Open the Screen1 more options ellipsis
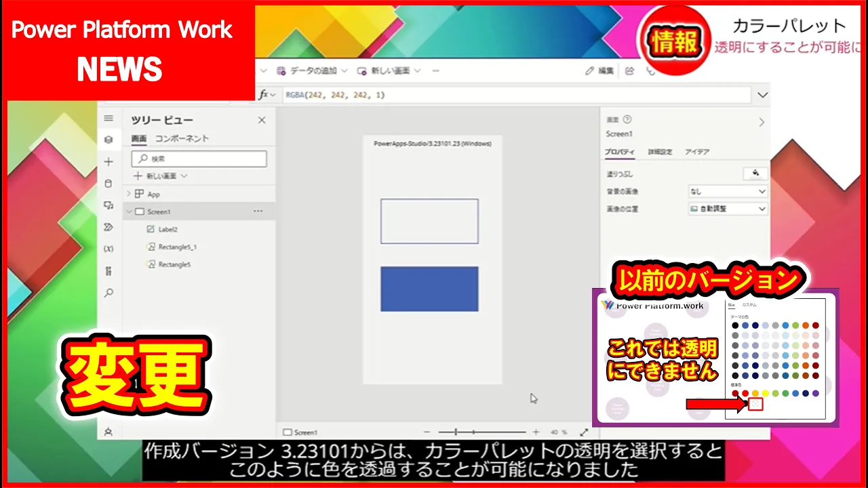This screenshot has height=488, width=868. click(258, 211)
